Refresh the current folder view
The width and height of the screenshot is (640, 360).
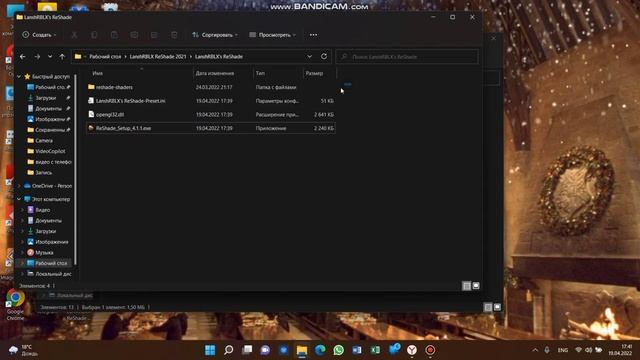pyautogui.click(x=324, y=56)
